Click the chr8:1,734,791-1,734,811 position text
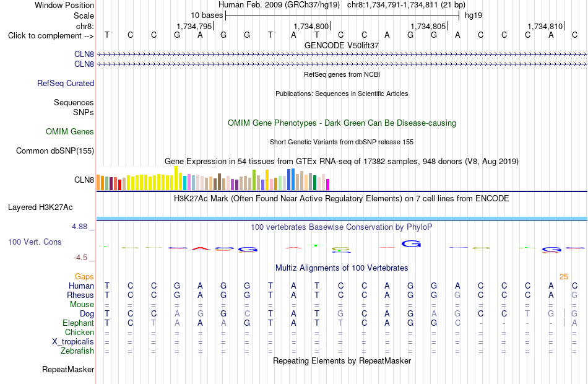Screen dimensions: 588x384 pyautogui.click(x=407, y=5)
